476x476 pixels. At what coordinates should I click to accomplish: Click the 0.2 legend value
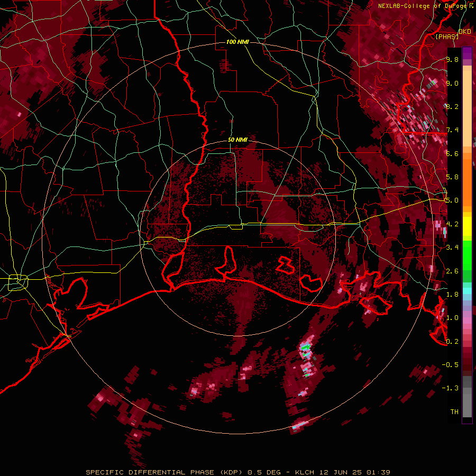tap(452, 342)
